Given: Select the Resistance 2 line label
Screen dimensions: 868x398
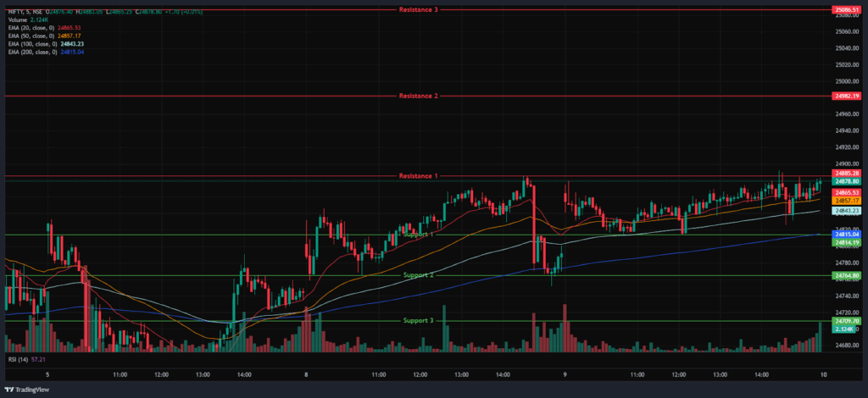Looking at the screenshot, I should 418,97.
